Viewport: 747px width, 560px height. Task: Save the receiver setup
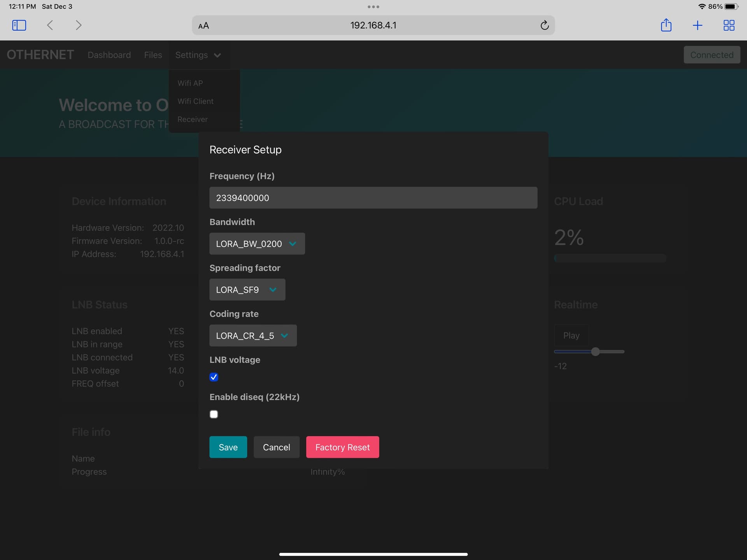[x=228, y=447]
